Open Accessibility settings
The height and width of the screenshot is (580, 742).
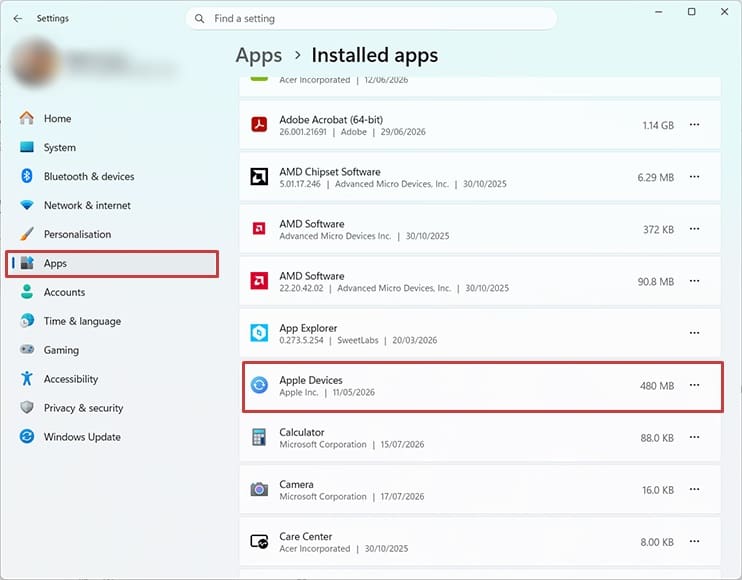coord(112,378)
